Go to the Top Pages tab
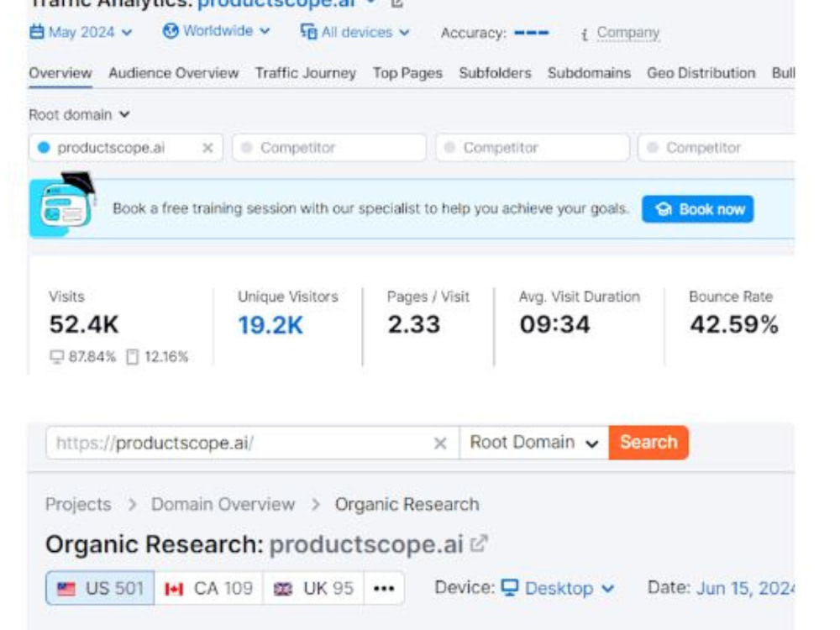Image resolution: width=840 pixels, height=630 pixels. 407,73
